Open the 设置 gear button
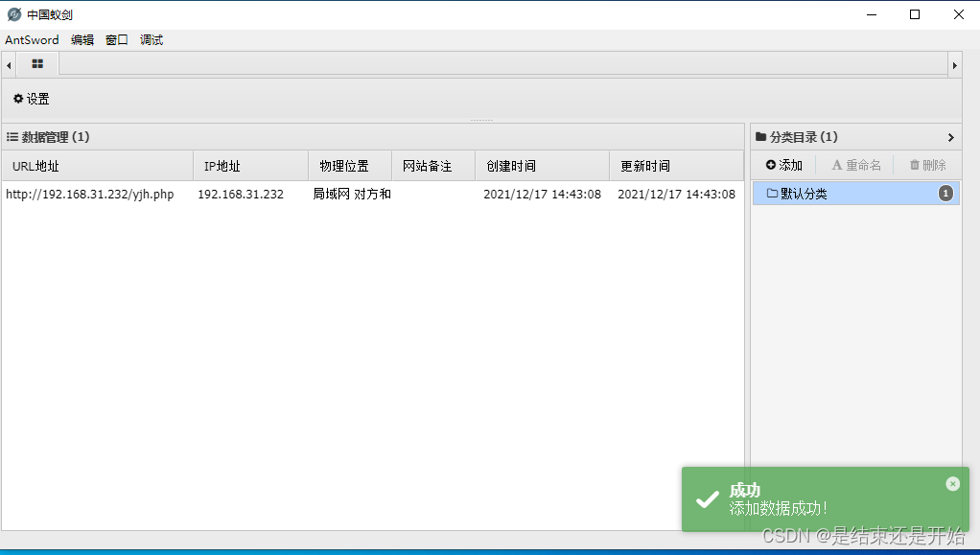The height and width of the screenshot is (555, 980). point(32,99)
